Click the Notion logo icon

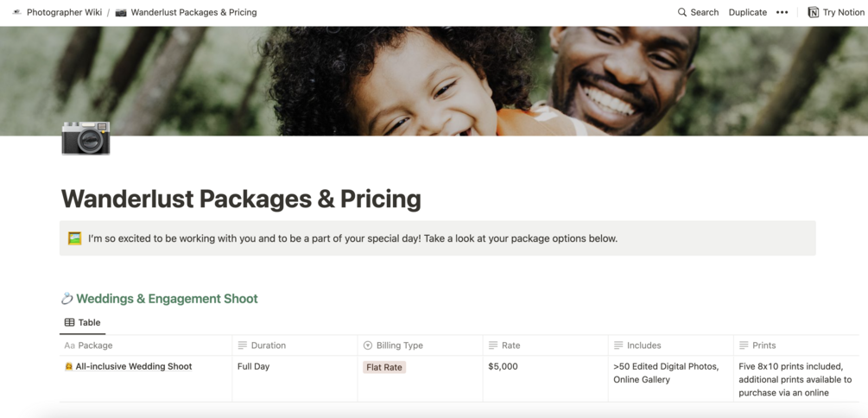coord(813,12)
